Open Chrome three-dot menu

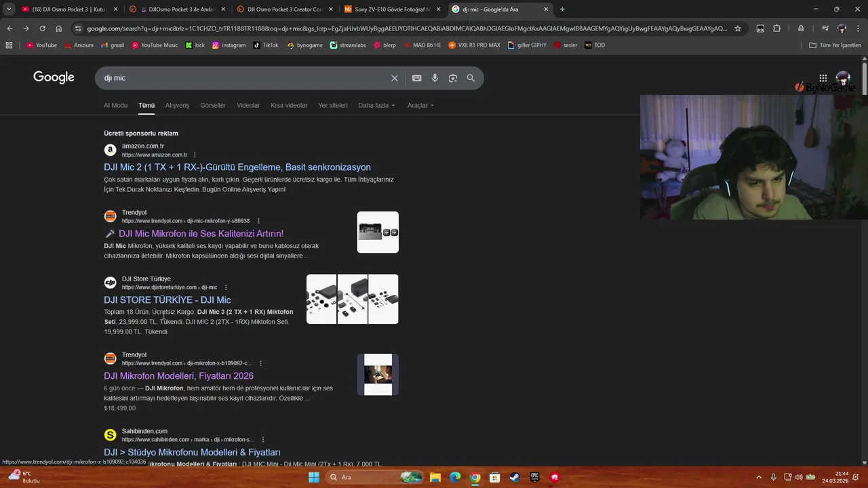(x=858, y=28)
